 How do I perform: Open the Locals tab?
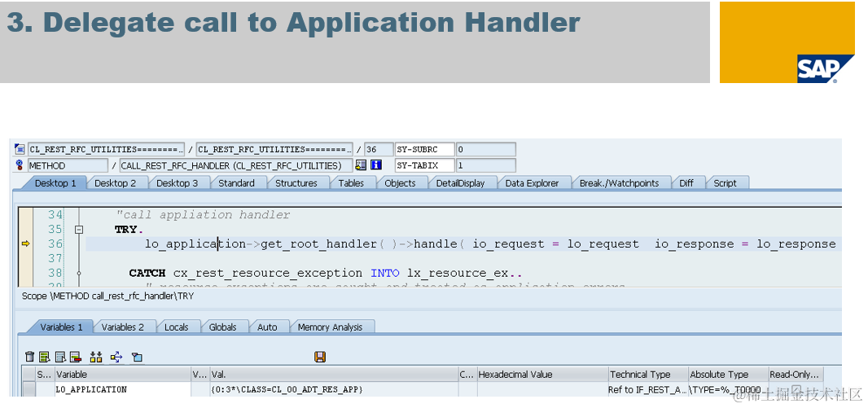176,327
